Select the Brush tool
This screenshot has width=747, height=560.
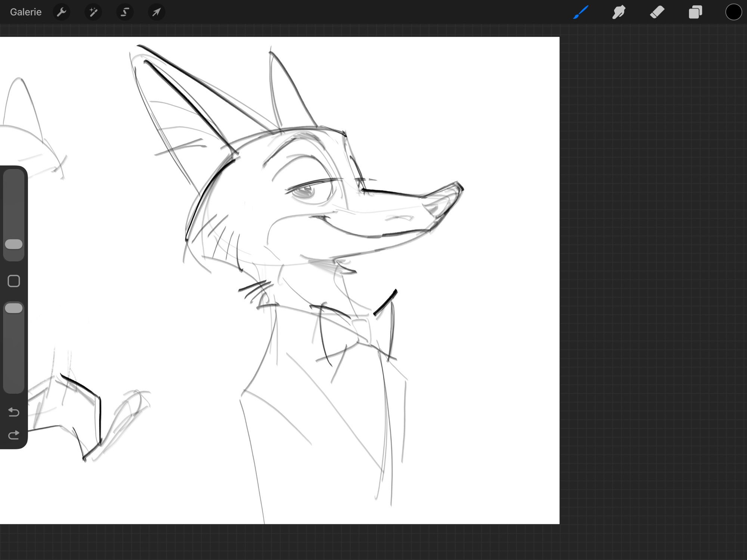(581, 12)
